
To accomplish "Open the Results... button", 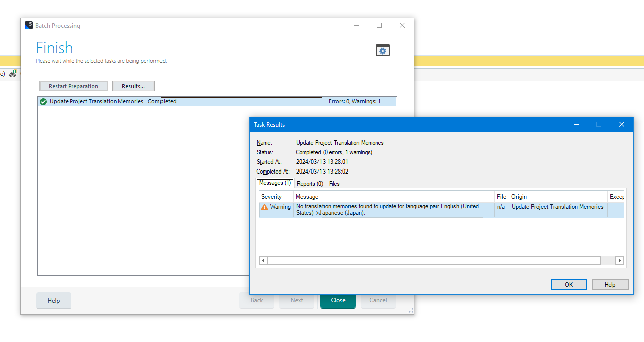I will tap(133, 86).
